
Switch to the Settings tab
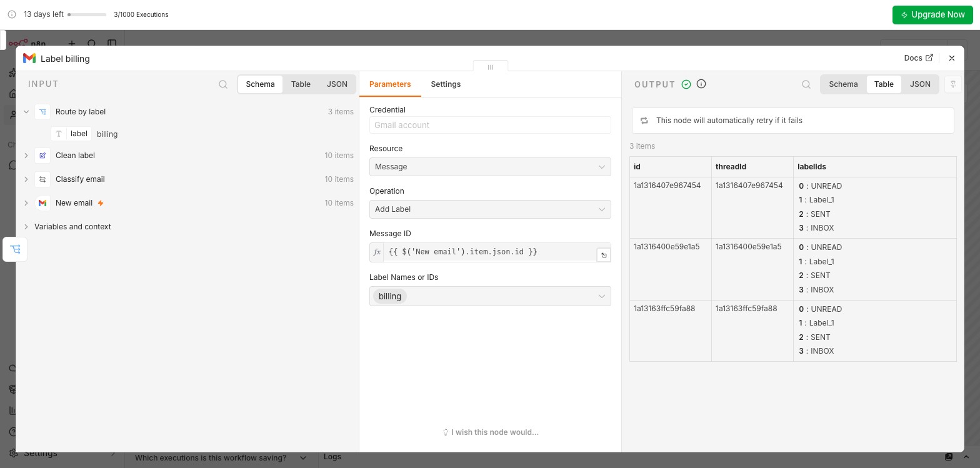point(446,84)
